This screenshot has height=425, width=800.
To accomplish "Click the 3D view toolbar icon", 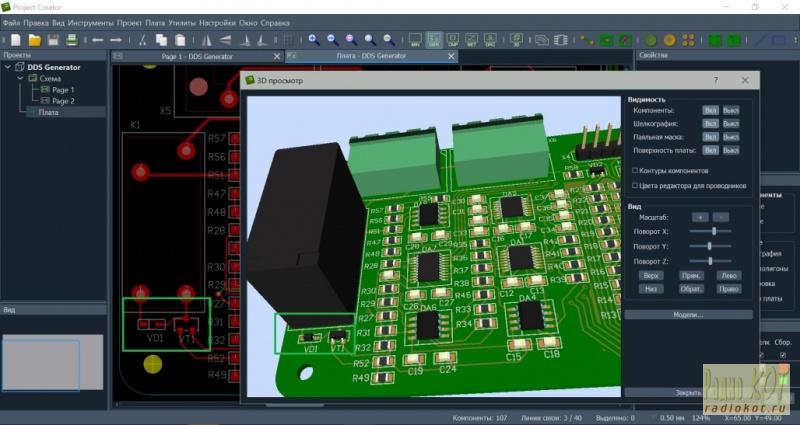I will [x=517, y=40].
